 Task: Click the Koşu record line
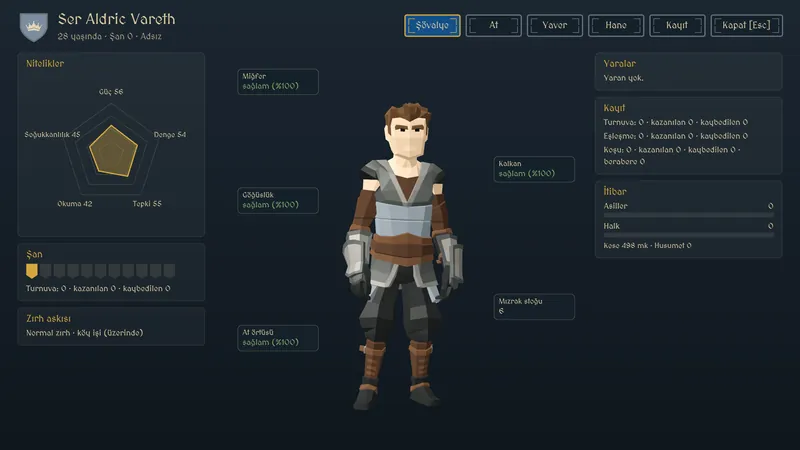(x=672, y=156)
